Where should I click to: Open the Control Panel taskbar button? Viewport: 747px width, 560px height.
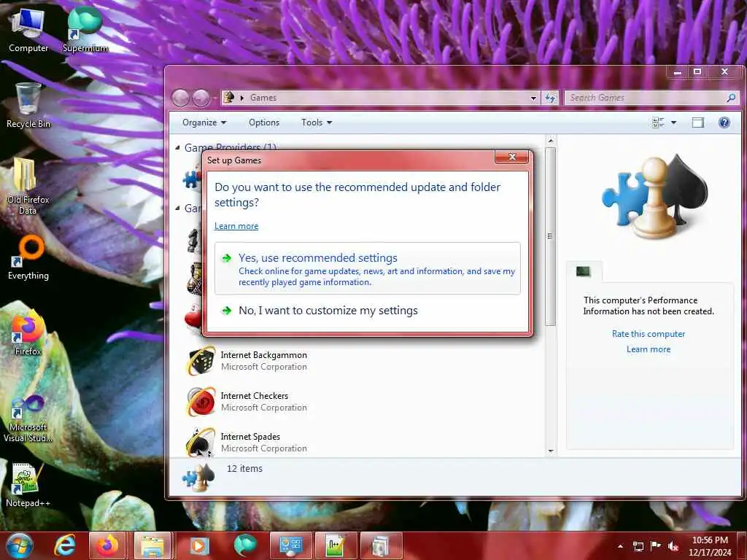click(x=290, y=545)
